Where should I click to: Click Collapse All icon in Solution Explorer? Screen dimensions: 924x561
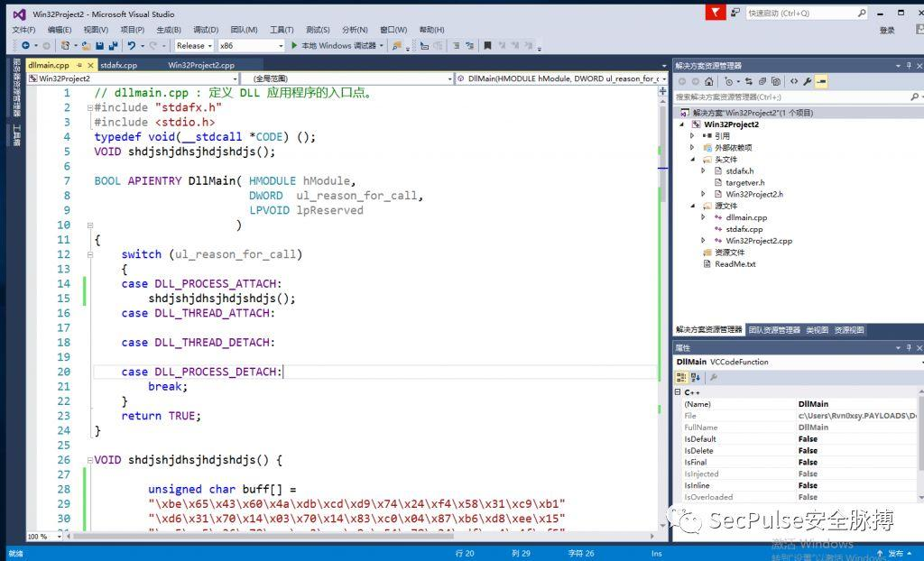[762, 81]
